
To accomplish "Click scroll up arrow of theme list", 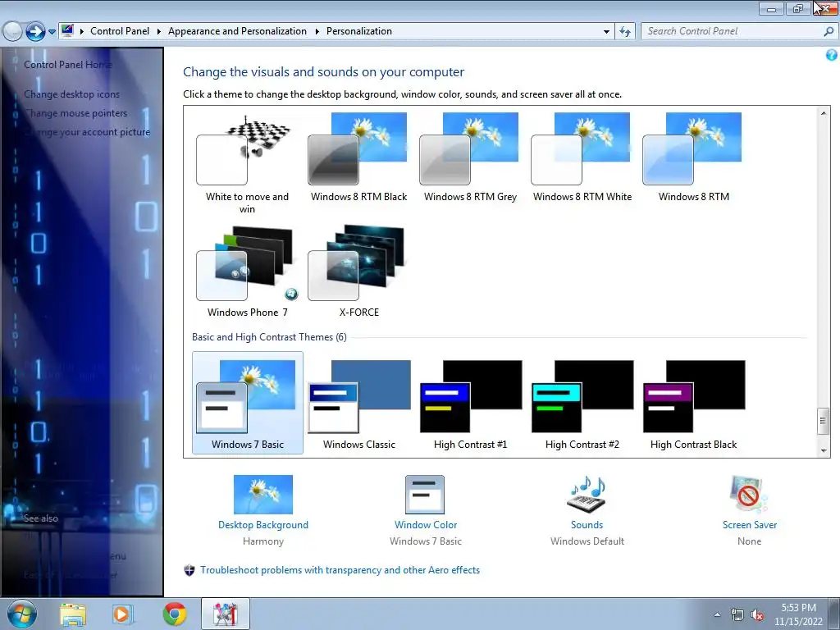I will [824, 113].
